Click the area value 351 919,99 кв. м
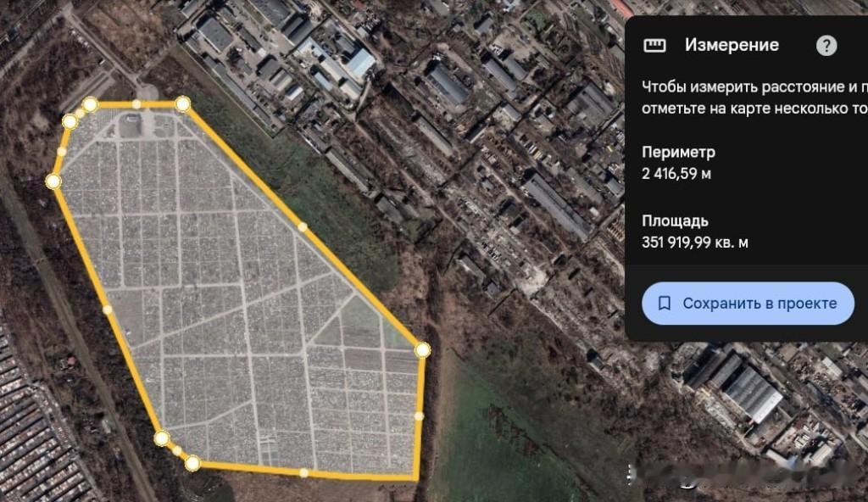The width and height of the screenshot is (868, 502). [x=695, y=243]
